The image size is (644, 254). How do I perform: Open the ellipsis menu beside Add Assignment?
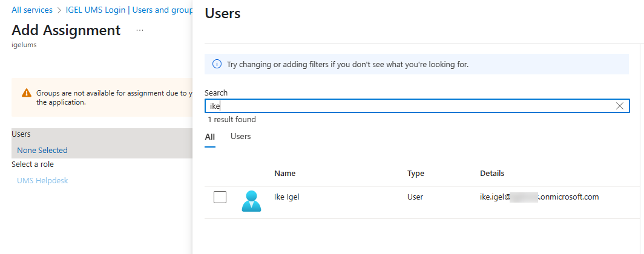tap(140, 30)
